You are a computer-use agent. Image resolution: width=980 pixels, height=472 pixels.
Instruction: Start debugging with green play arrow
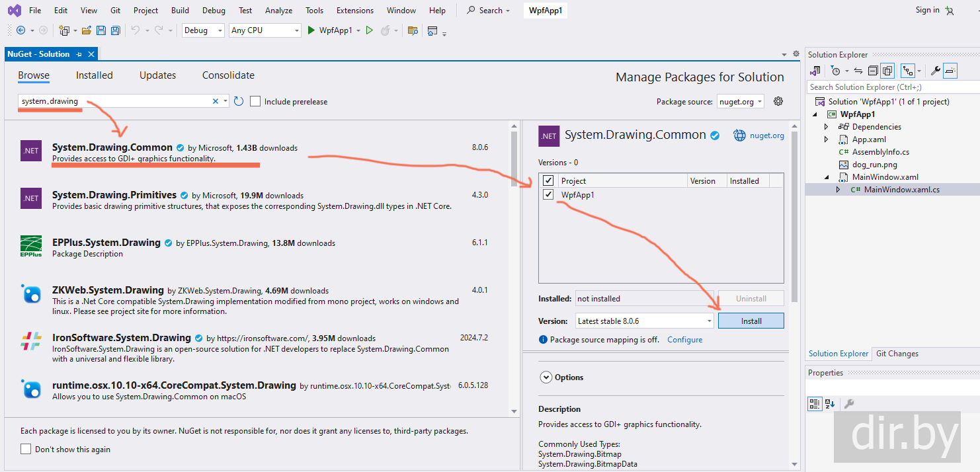point(311,30)
